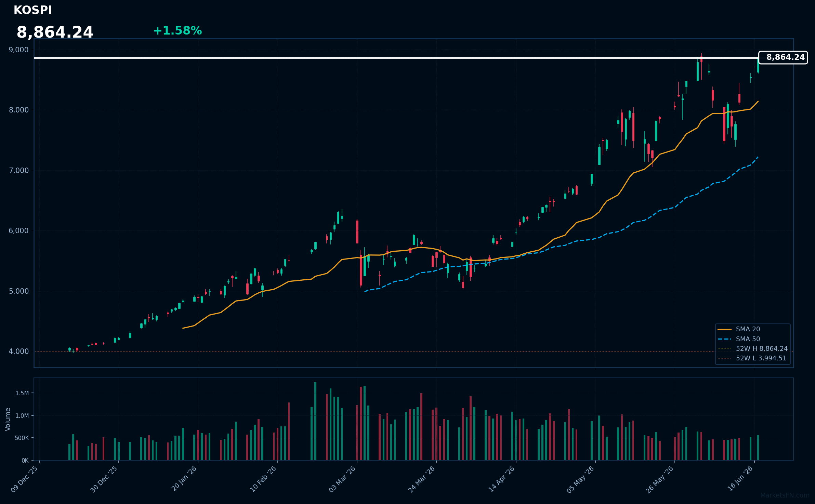Click the 05 May '26 date label
The width and height of the screenshot is (815, 504).
(580, 479)
